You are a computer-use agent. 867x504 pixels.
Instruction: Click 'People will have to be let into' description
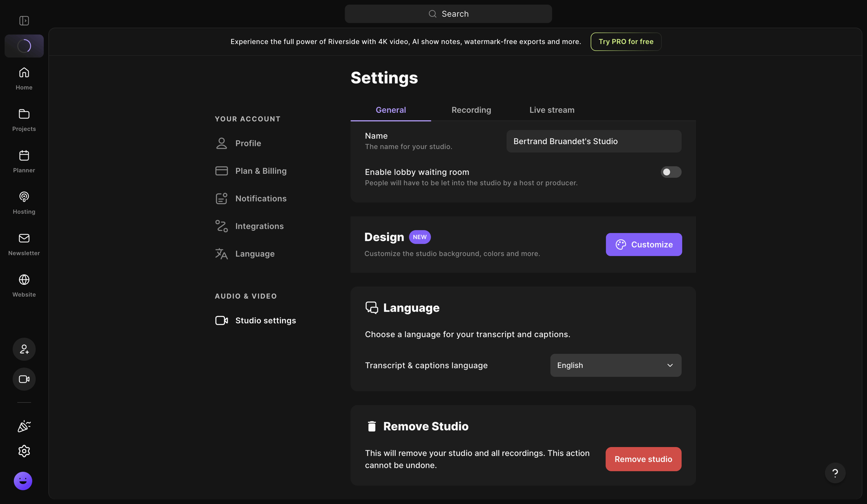[471, 183]
